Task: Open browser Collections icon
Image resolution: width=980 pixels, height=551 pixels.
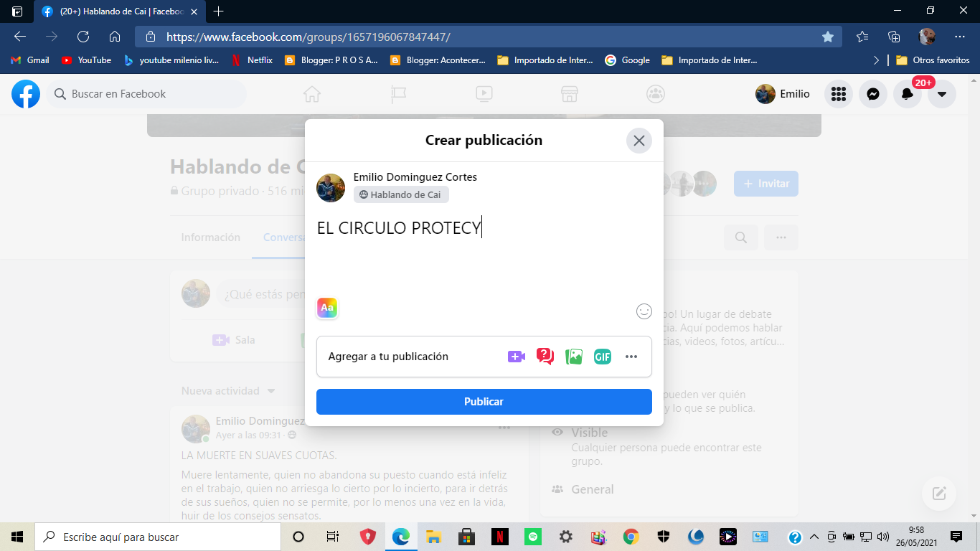Action: pyautogui.click(x=894, y=37)
